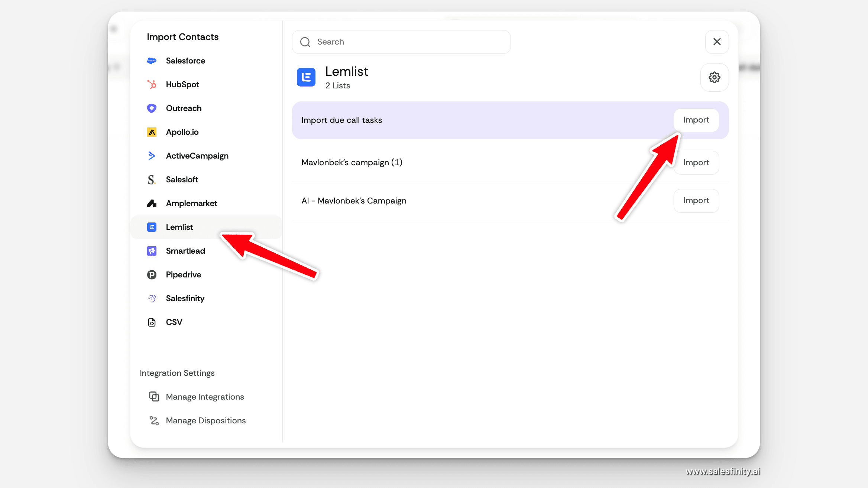Viewport: 868px width, 488px height.
Task: Click the Amplemarket logo icon
Action: pos(152,203)
